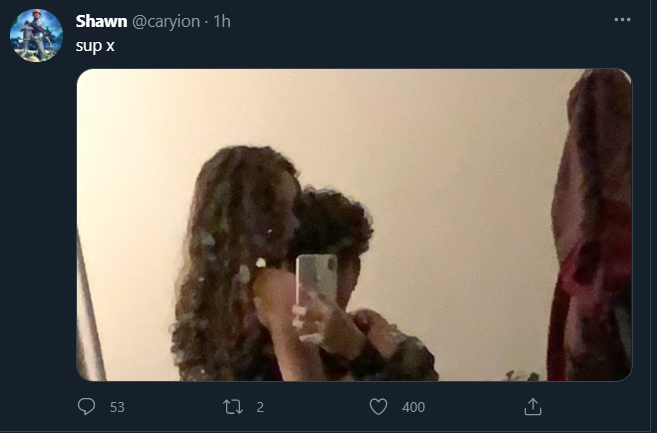Click the red garment at photo's right edge

pyautogui.click(x=590, y=230)
